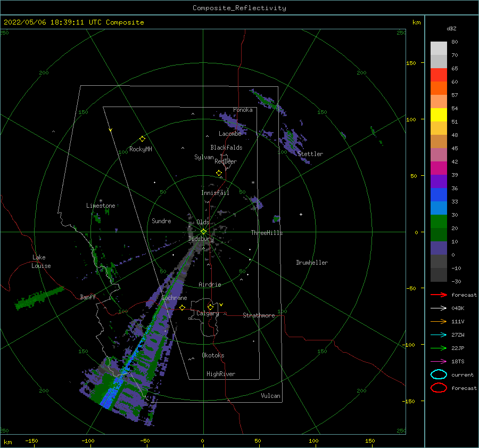Click the Lacombe label
The height and width of the screenshot is (448, 479).
point(230,134)
